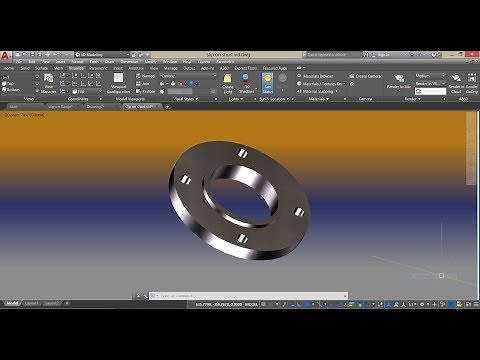Open the visual style Custom dropdown
Image resolution: width=480 pixels, height=360 pixels.
click(x=188, y=76)
